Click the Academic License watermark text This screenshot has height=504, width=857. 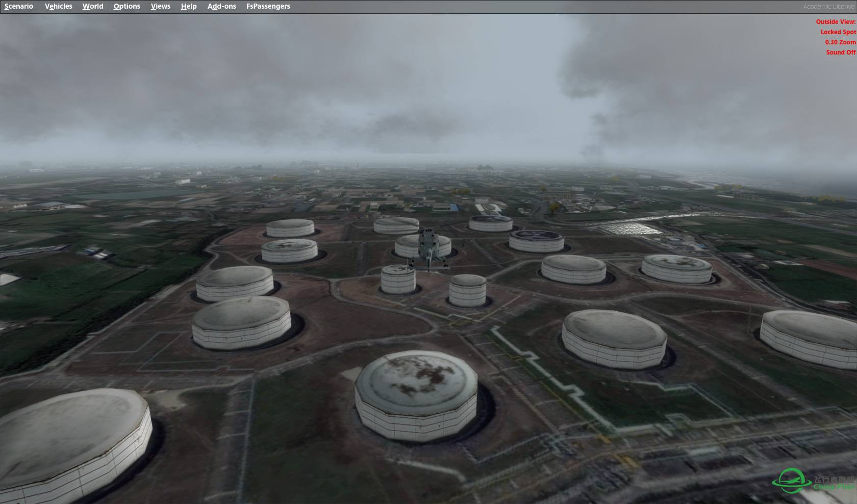click(828, 7)
